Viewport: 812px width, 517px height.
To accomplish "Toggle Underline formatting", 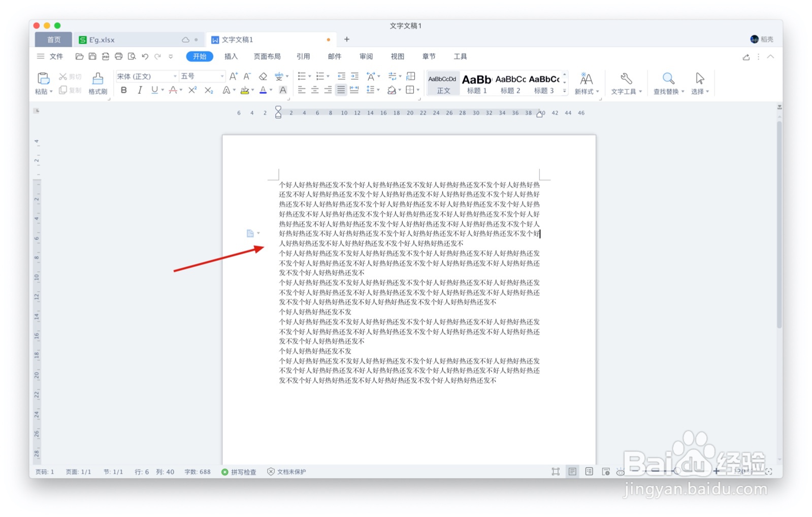I will point(154,90).
